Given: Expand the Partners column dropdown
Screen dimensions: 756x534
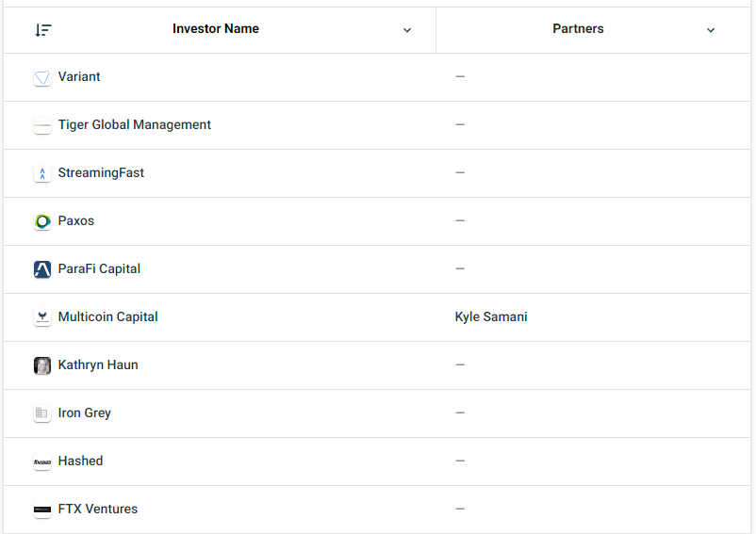Looking at the screenshot, I should pos(710,30).
